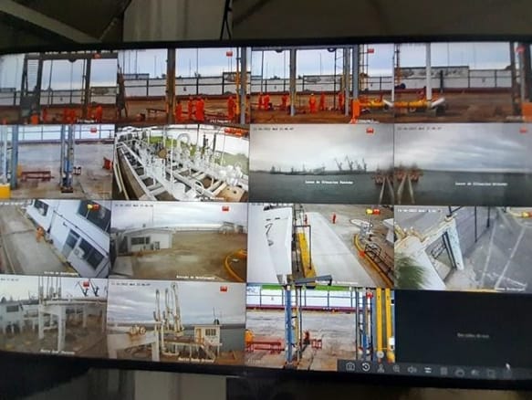Select the empty black no-video channel
This screenshot has height=400, width=532.
(464, 329)
